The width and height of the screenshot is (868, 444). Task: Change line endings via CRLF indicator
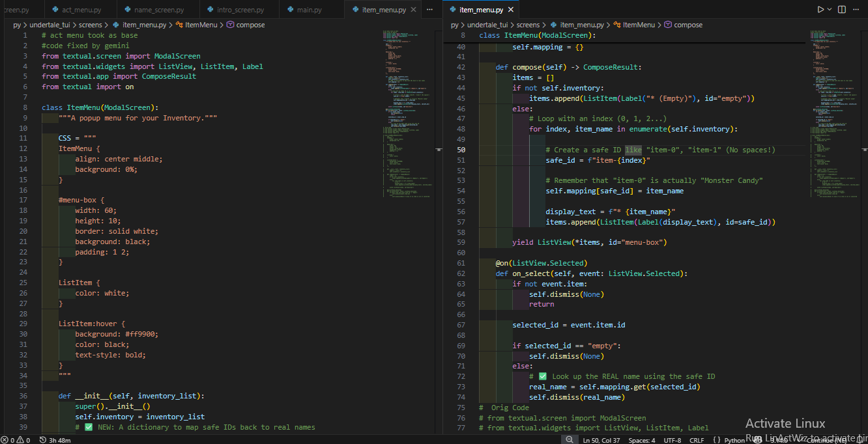coord(697,440)
